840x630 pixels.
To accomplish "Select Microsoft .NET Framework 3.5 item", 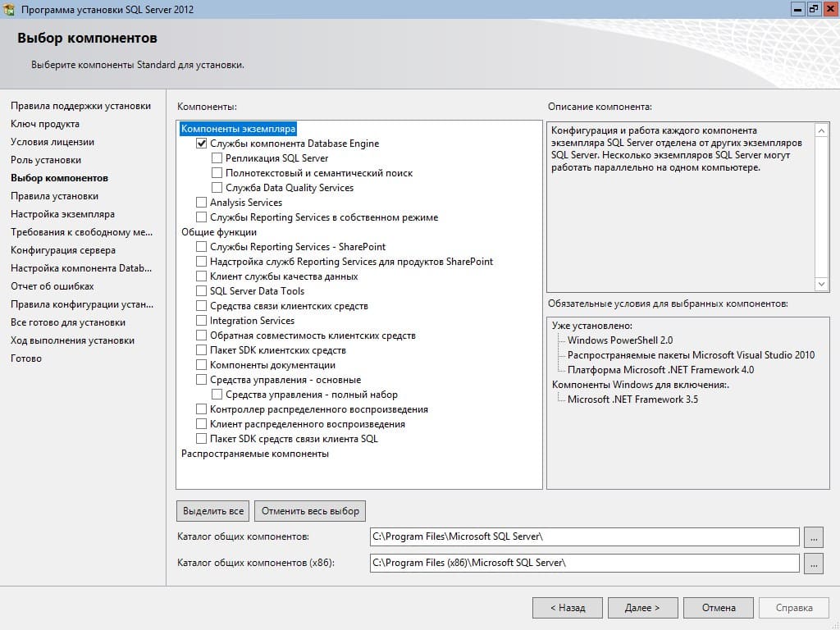I will click(x=632, y=399).
